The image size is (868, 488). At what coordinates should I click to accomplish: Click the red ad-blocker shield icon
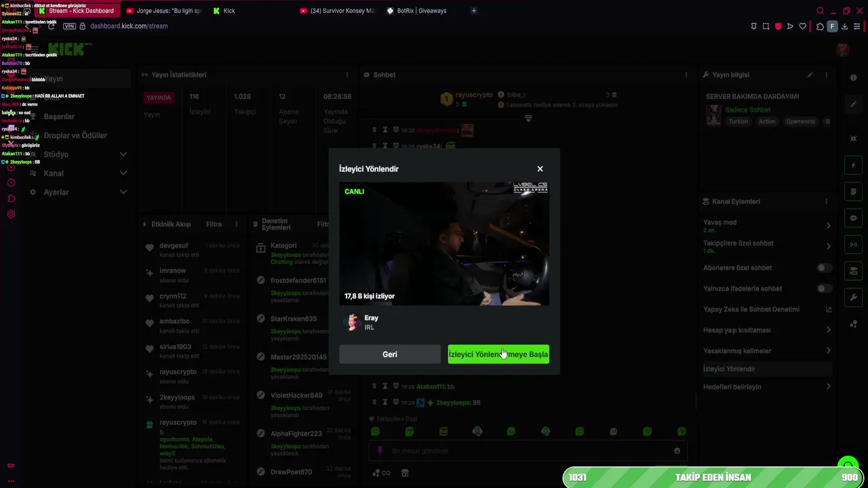pyautogui.click(x=778, y=26)
